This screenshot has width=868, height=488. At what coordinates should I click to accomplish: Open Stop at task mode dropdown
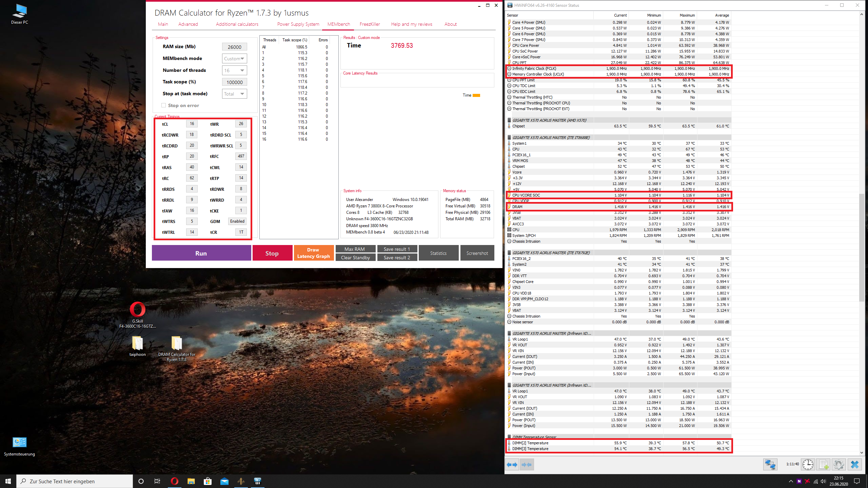(x=234, y=94)
